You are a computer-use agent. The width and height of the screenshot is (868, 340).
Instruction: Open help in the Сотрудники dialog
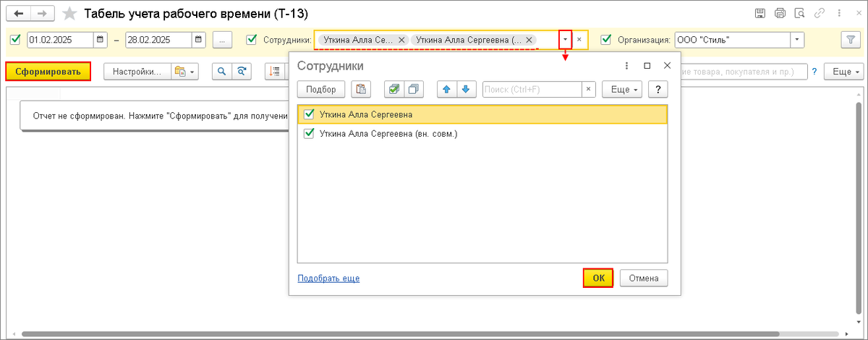pos(658,90)
